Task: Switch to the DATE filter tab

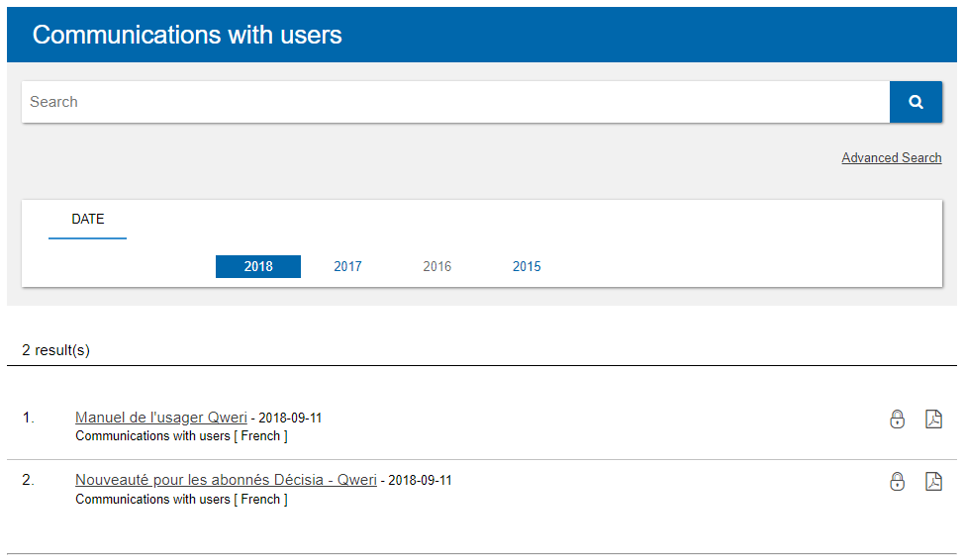Action: pos(88,220)
